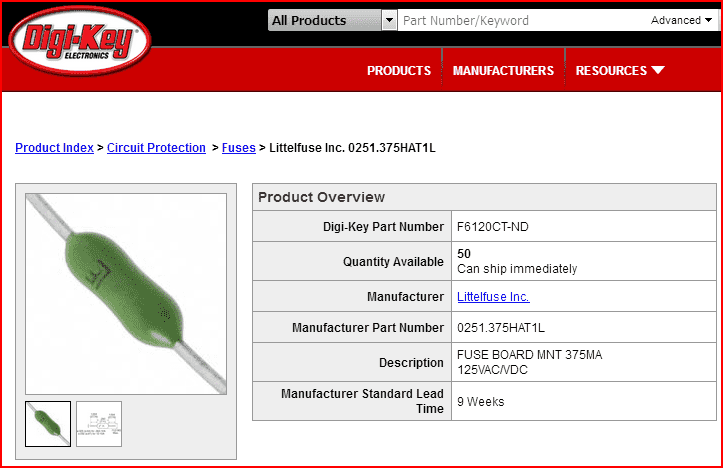Screen dimensions: 723x468
Task: Open the PRODUCTS menu
Action: [399, 71]
